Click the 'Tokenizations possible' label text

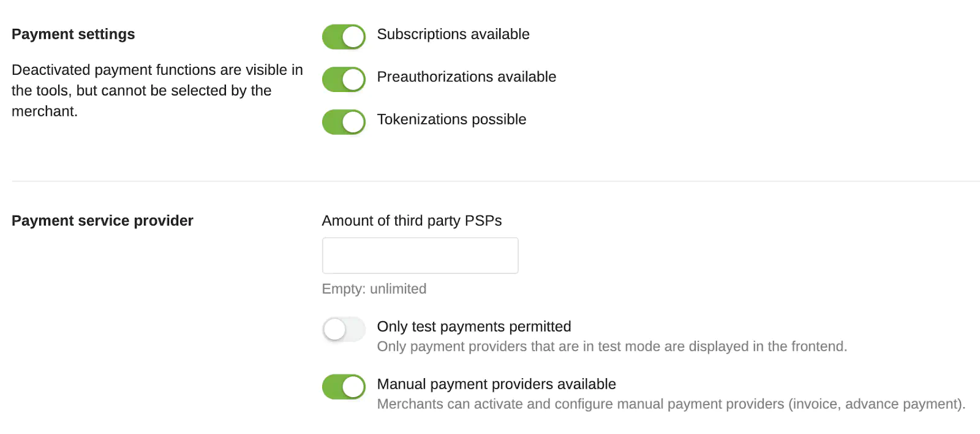pos(451,120)
